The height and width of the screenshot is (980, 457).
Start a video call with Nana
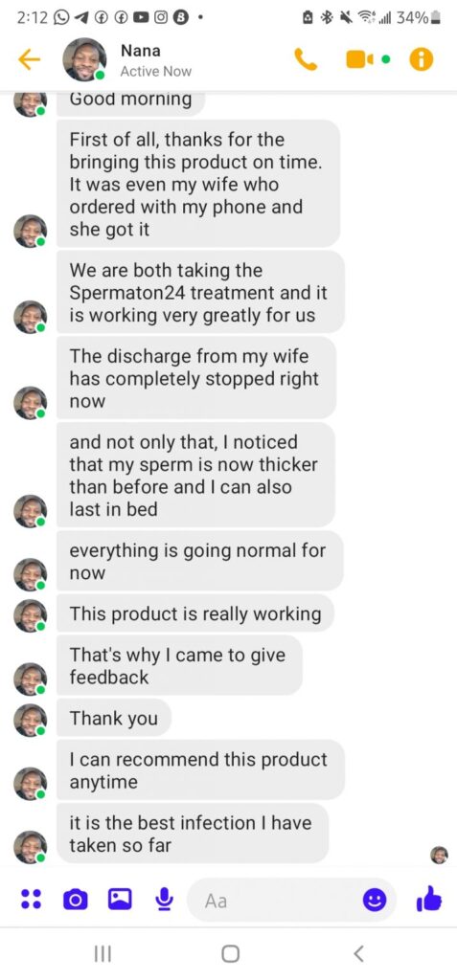click(359, 60)
